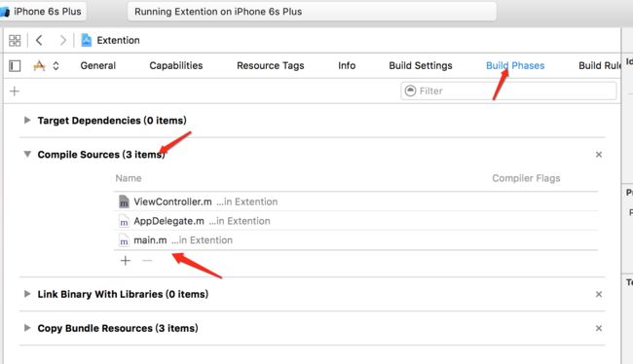Open the target selector app icon

click(x=39, y=65)
